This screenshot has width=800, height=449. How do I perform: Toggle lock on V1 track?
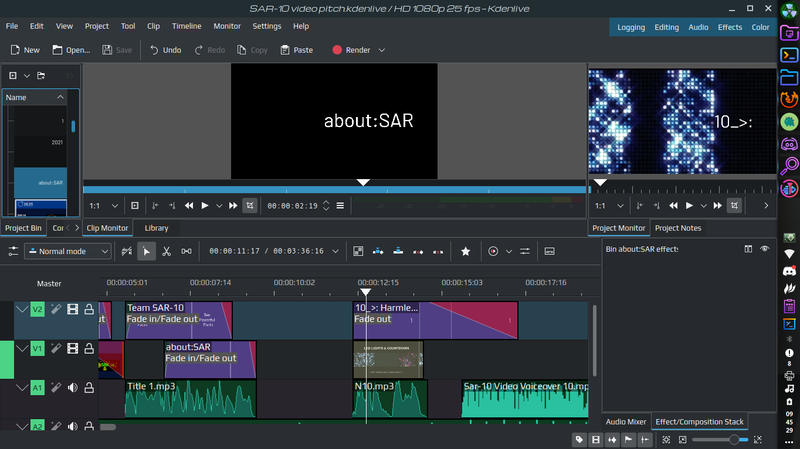[x=89, y=348]
